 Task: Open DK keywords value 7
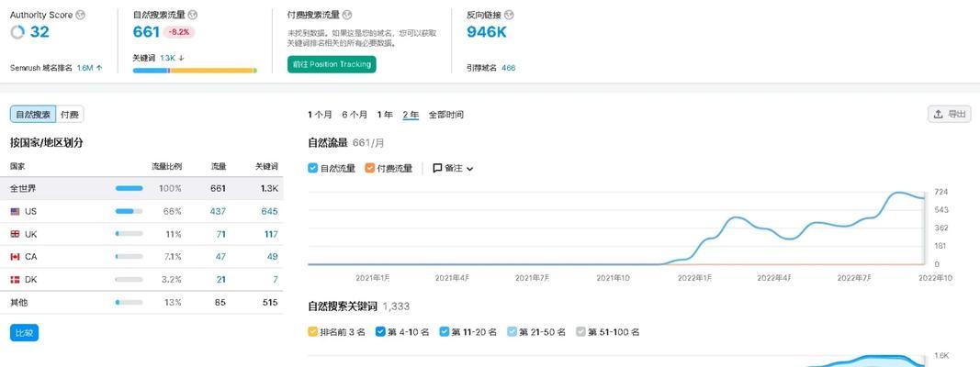pos(276,280)
